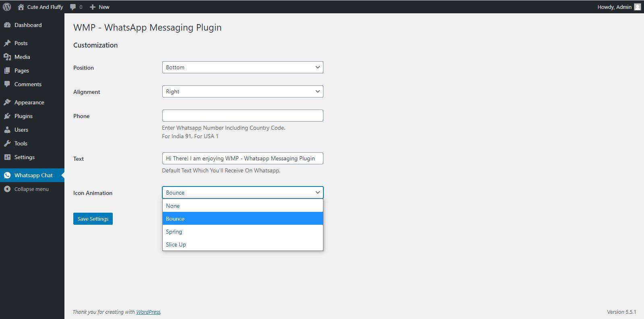Click the home icon beside Cute And Fluffy
644x319 pixels.
[x=21, y=7]
